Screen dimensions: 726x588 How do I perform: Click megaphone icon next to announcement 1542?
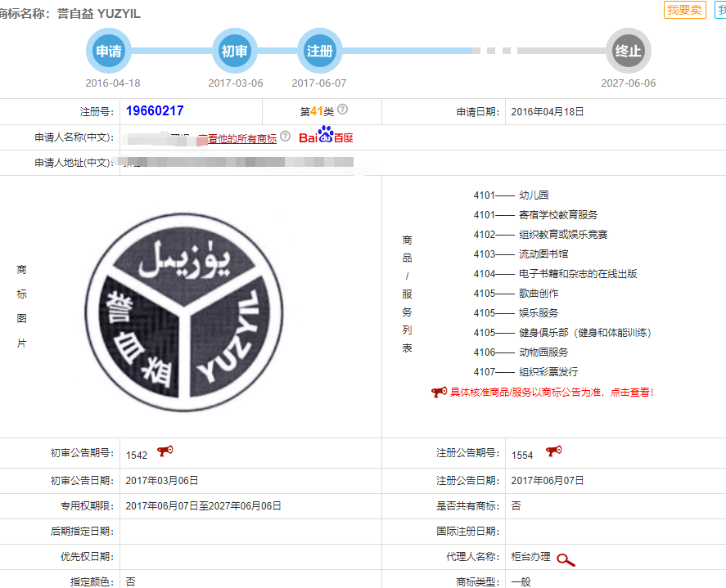165,451
